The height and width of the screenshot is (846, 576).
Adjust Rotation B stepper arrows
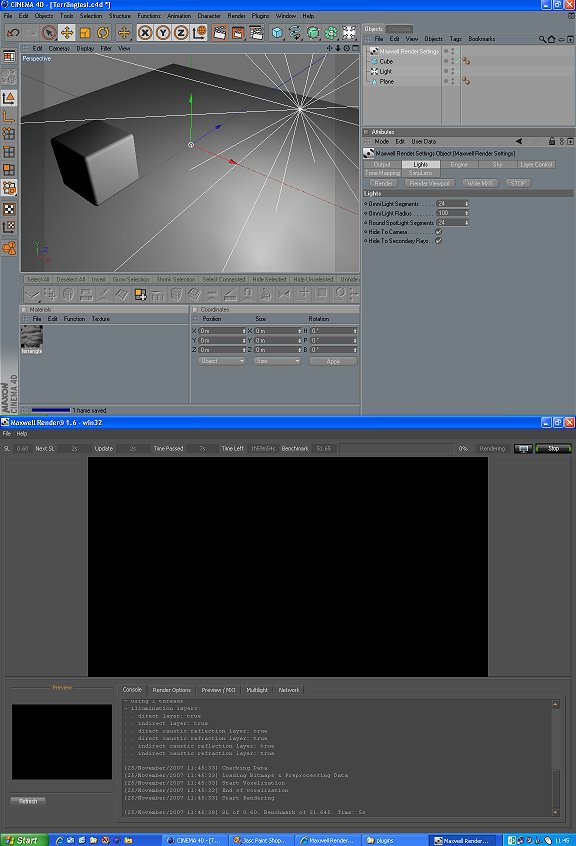tap(355, 350)
